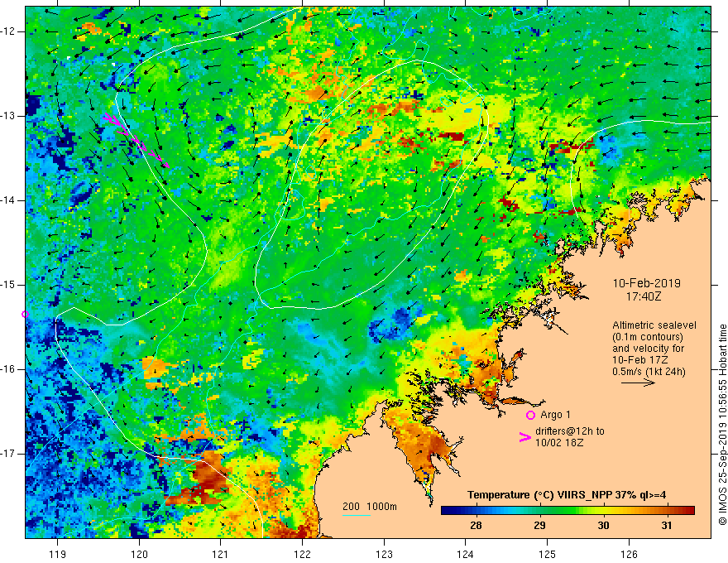Click longitude label 119
Screen dimensions: 728x563
coord(58,554)
